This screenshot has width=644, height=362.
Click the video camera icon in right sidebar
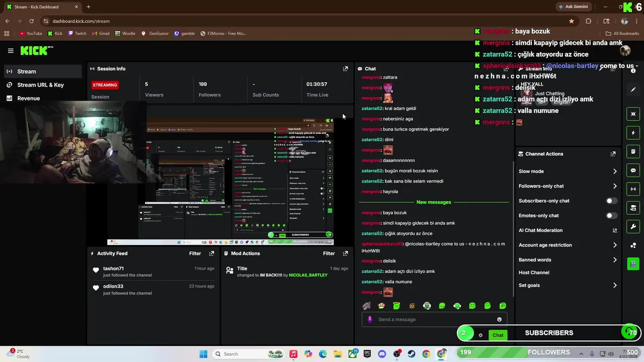(633, 208)
